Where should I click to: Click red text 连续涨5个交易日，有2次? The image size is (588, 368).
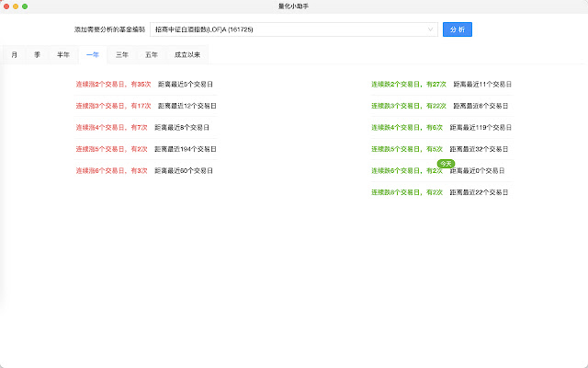pyautogui.click(x=112, y=149)
